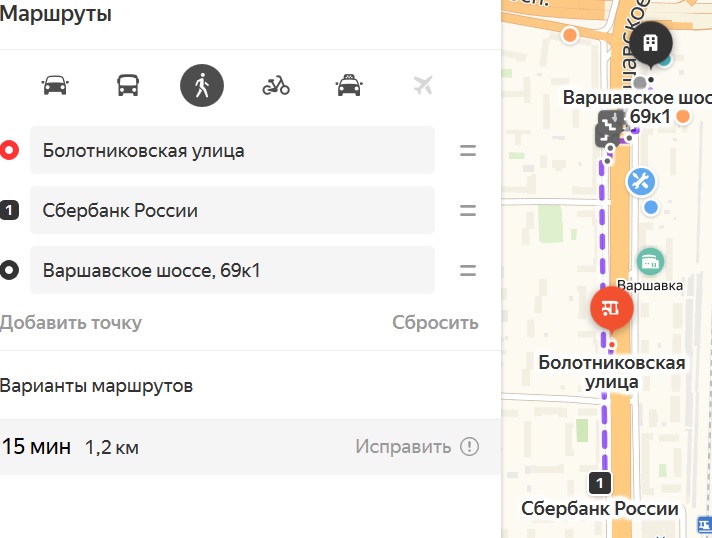This screenshot has width=712, height=538.
Task: Edit the Сбербанк России waypoint field
Action: (x=232, y=210)
